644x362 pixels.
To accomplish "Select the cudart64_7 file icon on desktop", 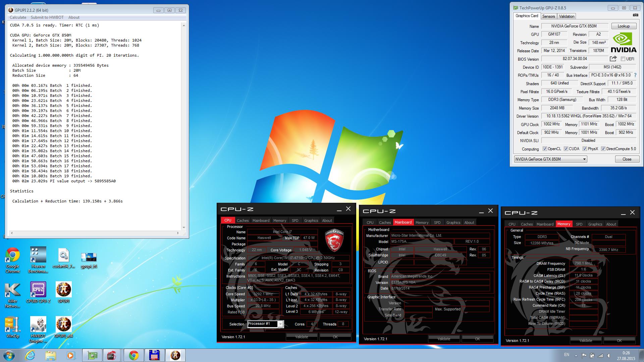I will tap(63, 258).
